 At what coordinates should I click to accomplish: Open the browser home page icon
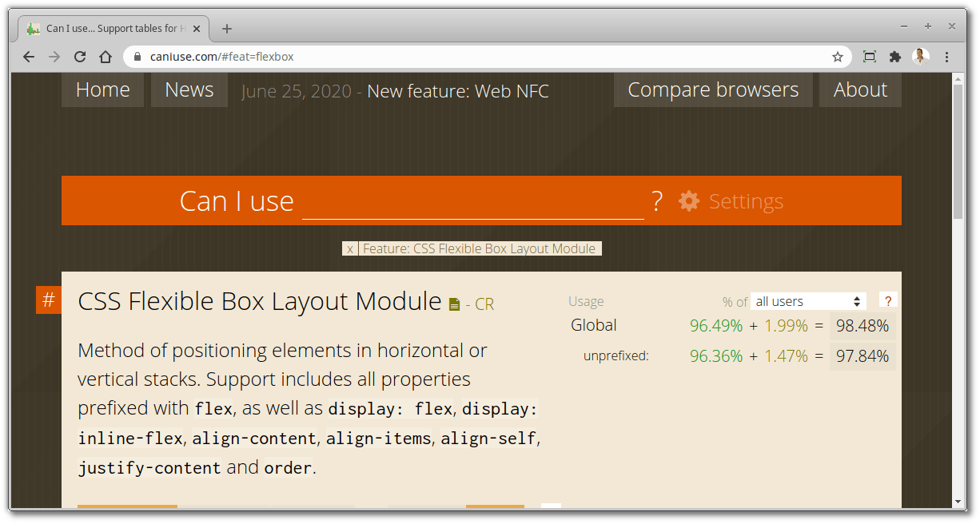[x=106, y=57]
